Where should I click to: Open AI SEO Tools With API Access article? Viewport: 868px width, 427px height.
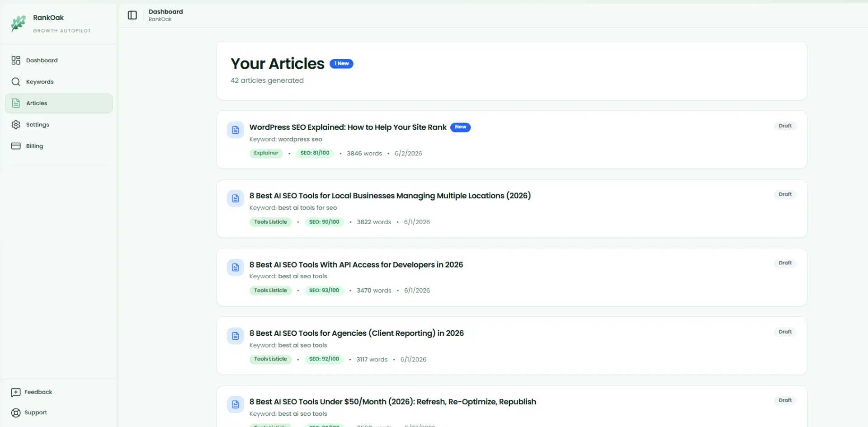click(x=356, y=265)
